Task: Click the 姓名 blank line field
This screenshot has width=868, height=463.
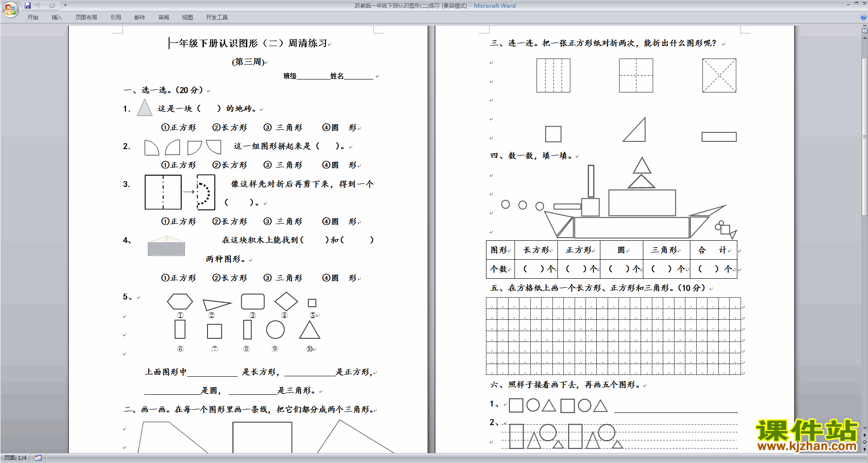Action: click(x=359, y=76)
